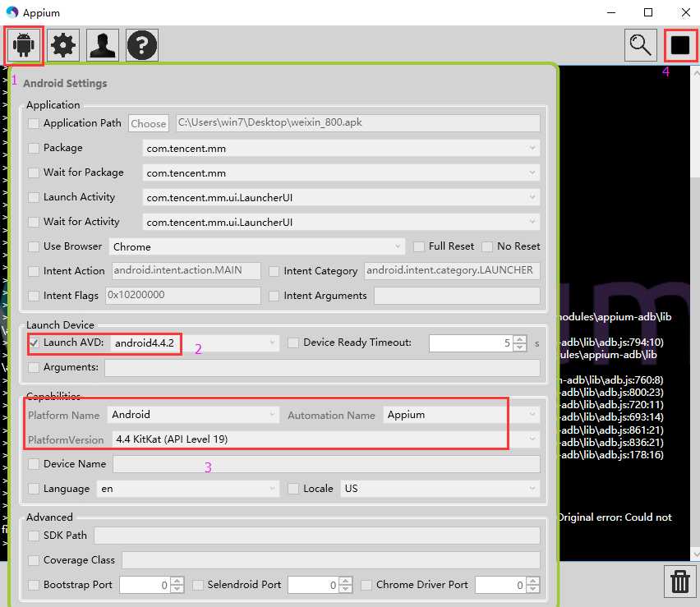Expand the Locale US dropdown
Viewport: 700px width, 607px height.
(440, 489)
